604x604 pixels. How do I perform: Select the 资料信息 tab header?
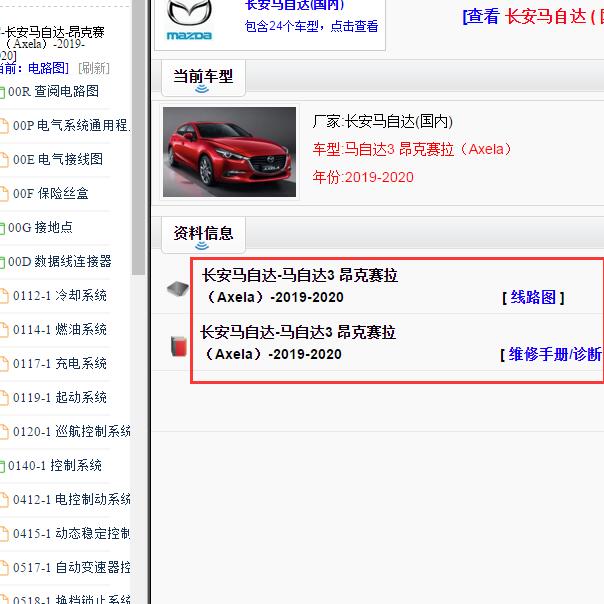coord(203,234)
